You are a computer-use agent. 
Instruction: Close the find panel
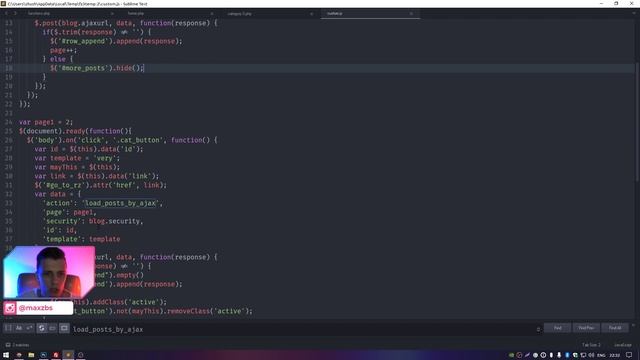[634, 325]
